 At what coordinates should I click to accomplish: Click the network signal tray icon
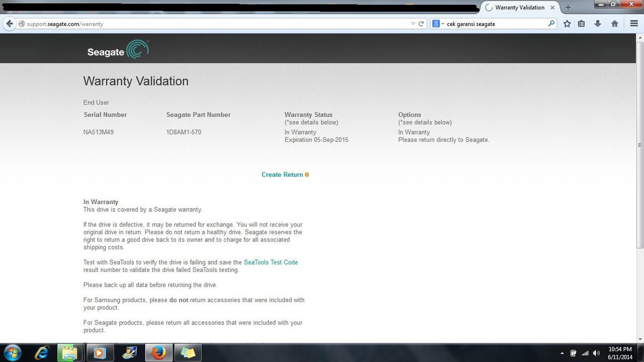[x=585, y=353]
